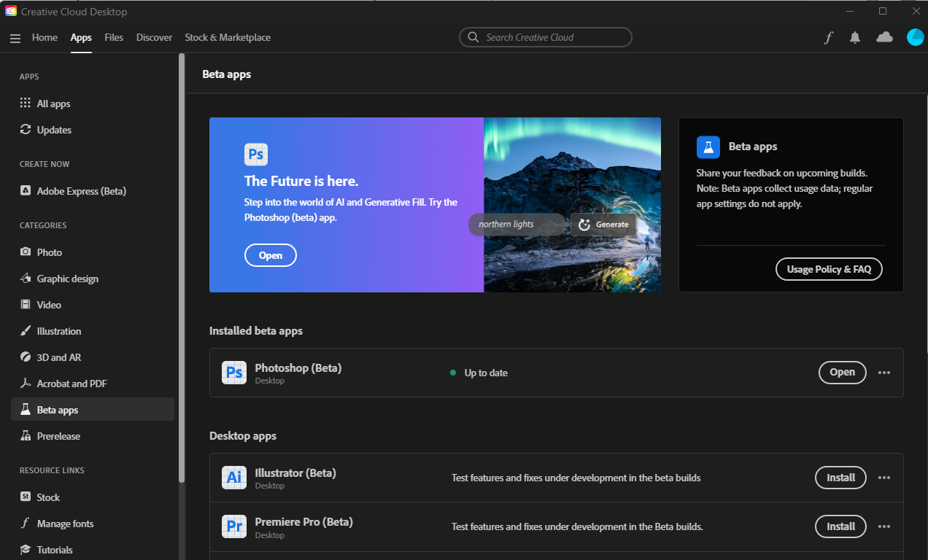928x560 pixels.
Task: Switch to the Discover tab
Action: [154, 37]
